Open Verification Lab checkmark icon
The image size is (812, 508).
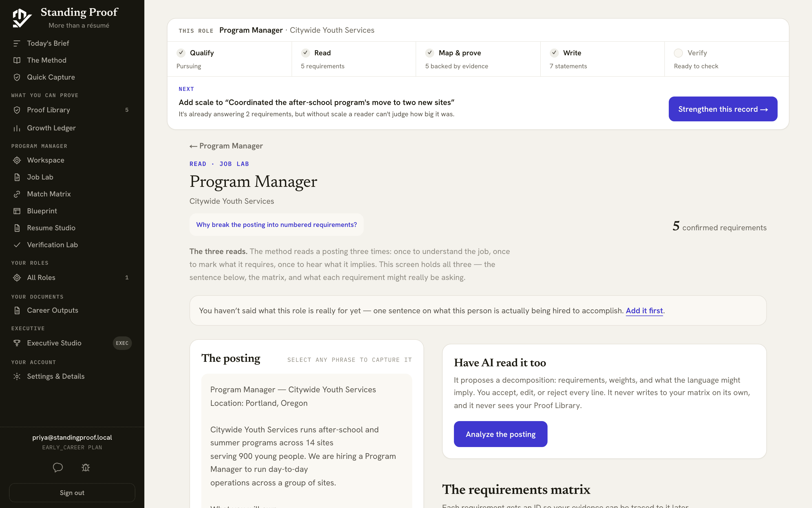point(17,245)
